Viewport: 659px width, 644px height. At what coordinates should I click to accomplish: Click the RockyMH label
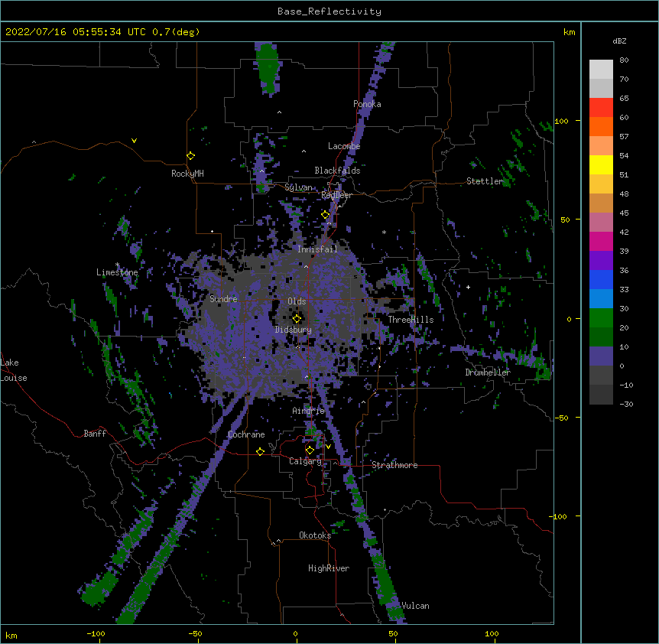coord(187,173)
